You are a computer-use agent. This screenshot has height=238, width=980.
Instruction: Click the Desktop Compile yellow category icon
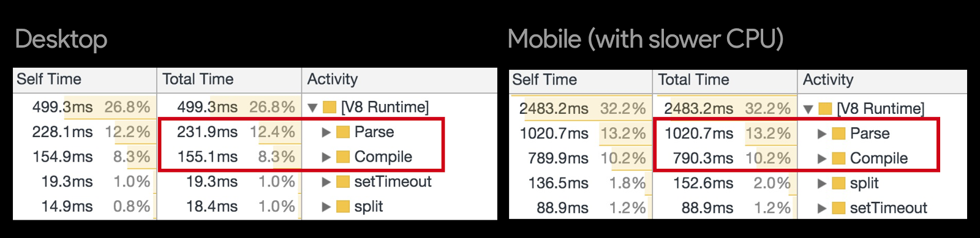click(x=343, y=157)
